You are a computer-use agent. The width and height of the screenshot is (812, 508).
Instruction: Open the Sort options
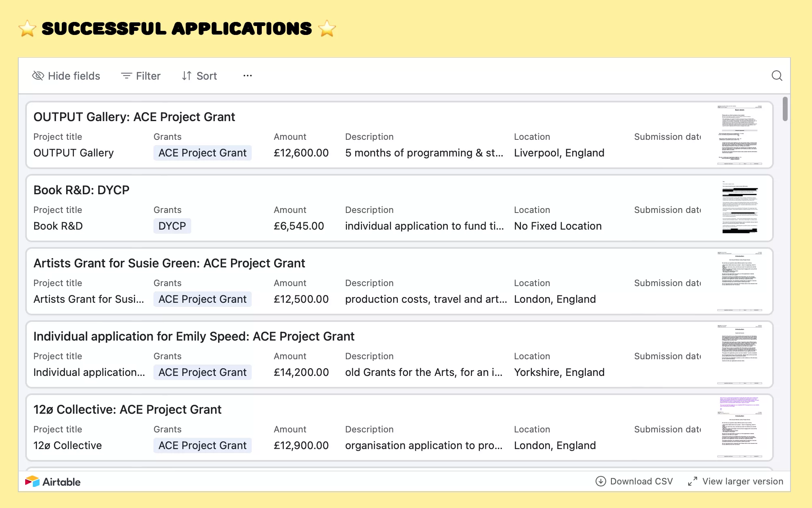[199, 76]
